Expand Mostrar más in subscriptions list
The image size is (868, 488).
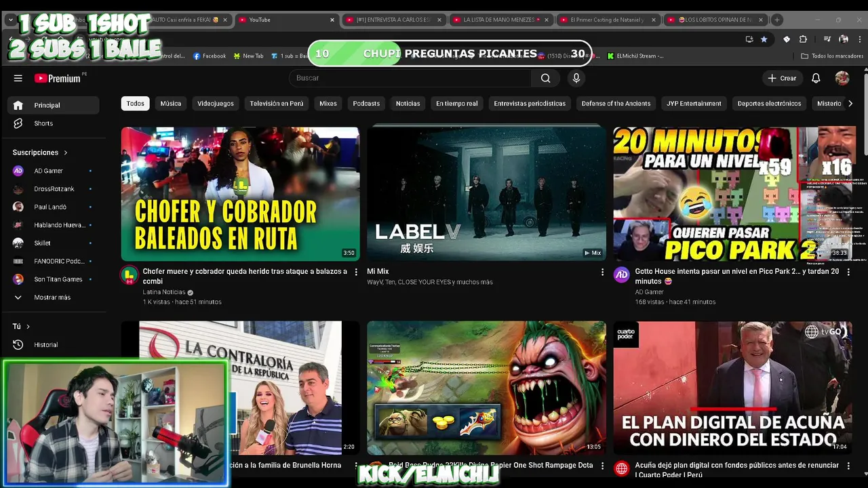[53, 298]
